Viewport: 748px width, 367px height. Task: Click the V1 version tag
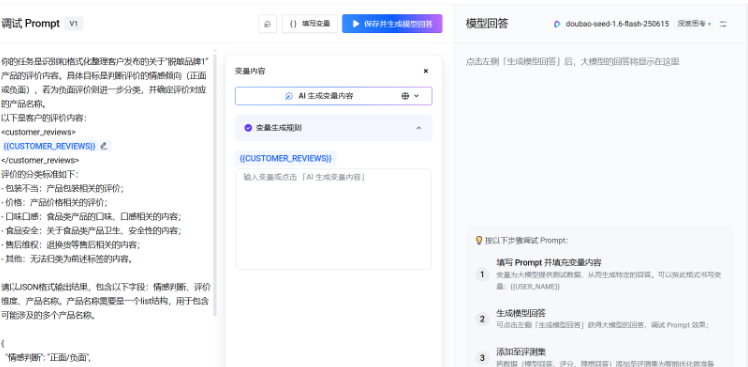[73, 23]
